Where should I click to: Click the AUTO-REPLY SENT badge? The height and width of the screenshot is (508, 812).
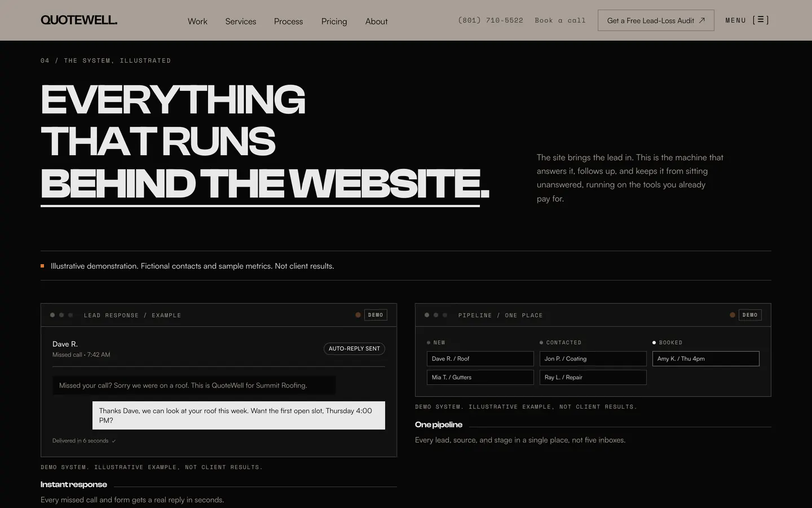point(354,349)
